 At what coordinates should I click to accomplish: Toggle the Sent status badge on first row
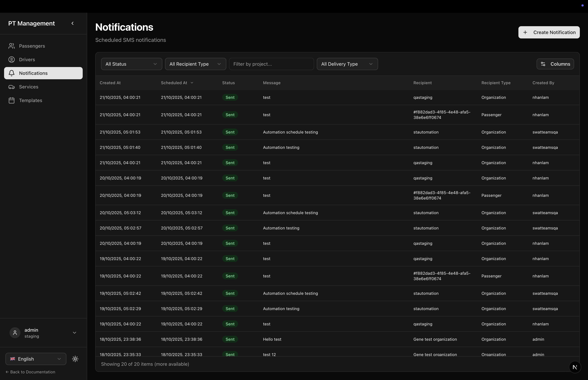coord(230,97)
